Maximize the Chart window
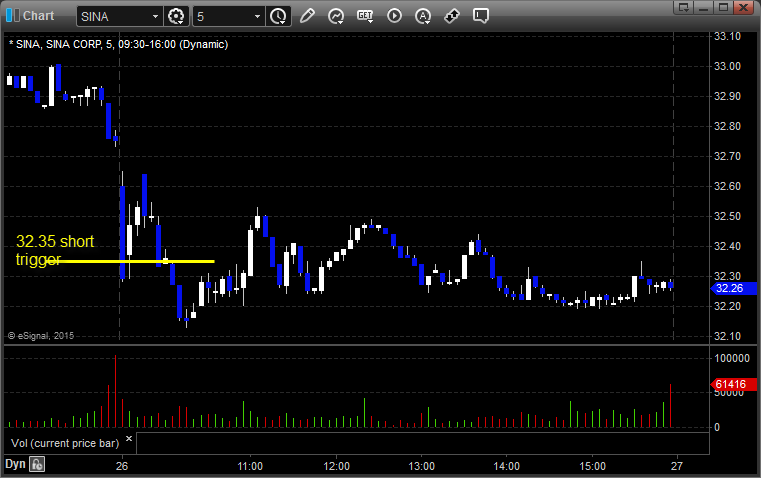761x478 pixels. point(723,7)
